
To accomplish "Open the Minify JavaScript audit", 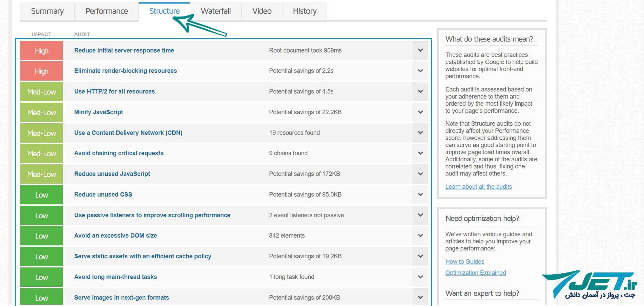I will coord(99,112).
